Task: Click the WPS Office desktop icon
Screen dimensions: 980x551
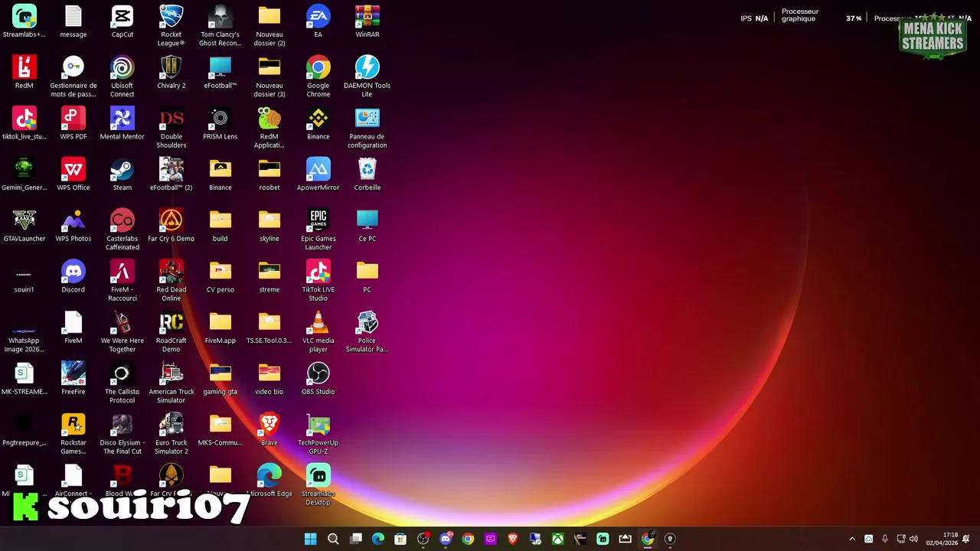Action: coord(73,174)
